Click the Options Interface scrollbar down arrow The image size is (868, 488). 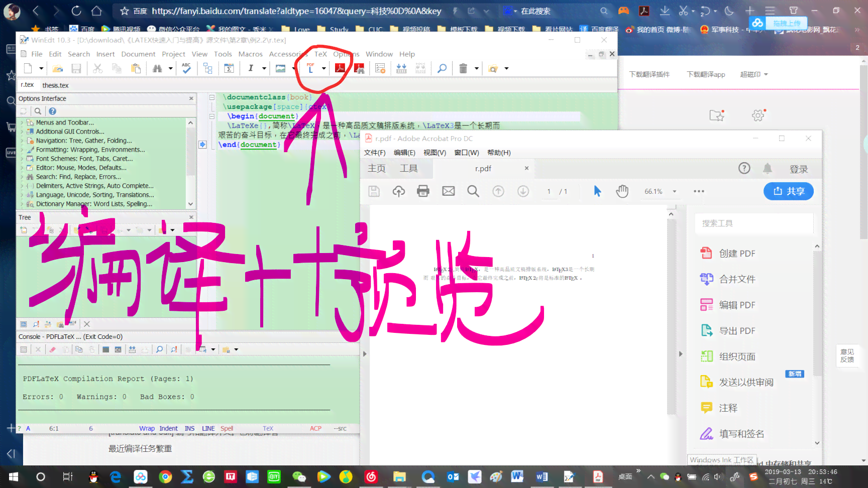pyautogui.click(x=190, y=204)
